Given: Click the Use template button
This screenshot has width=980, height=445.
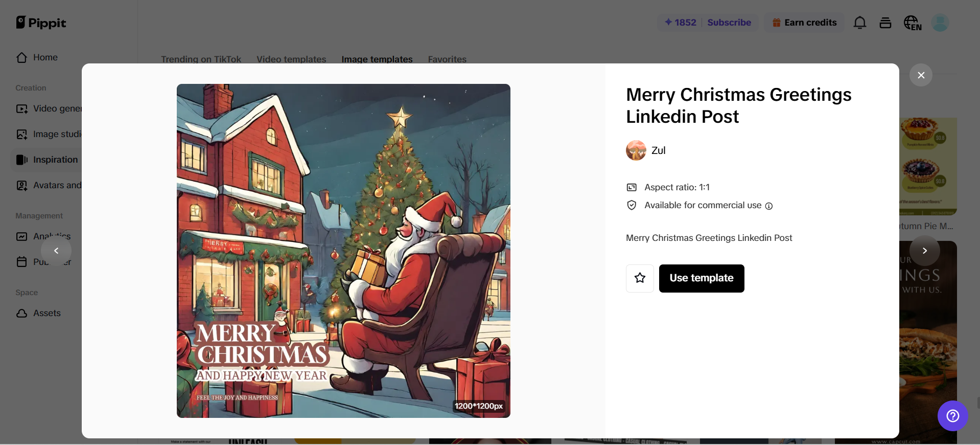Looking at the screenshot, I should point(701,278).
